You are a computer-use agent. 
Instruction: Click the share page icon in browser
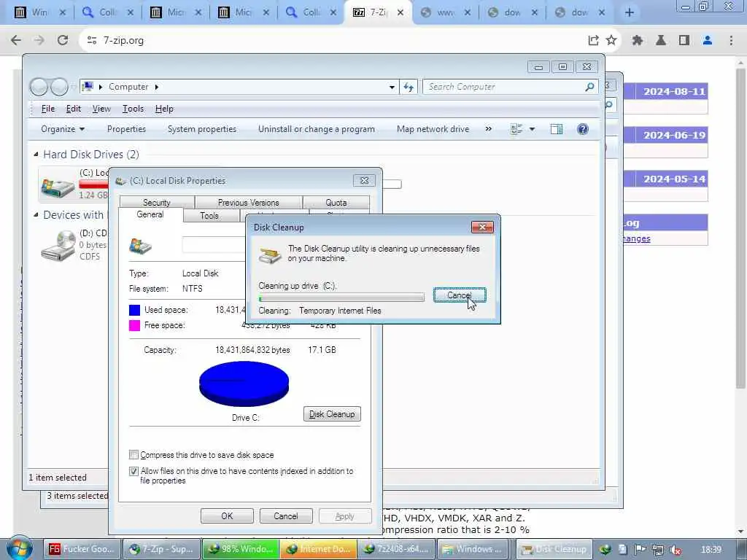[593, 41]
